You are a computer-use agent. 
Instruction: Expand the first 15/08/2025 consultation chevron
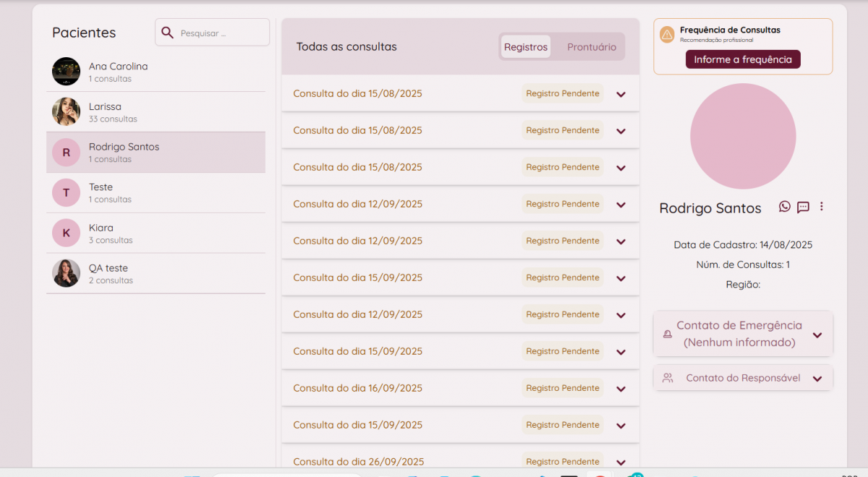click(x=621, y=94)
